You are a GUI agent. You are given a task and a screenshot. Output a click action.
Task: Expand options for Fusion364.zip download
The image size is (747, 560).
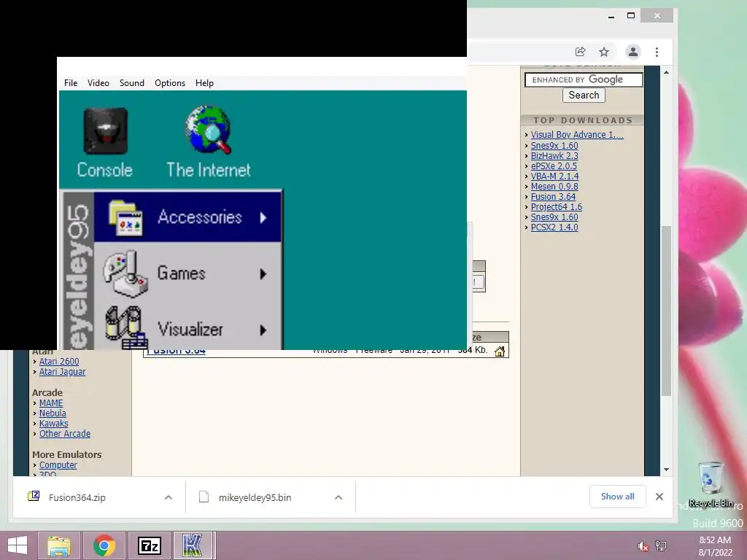(x=169, y=497)
